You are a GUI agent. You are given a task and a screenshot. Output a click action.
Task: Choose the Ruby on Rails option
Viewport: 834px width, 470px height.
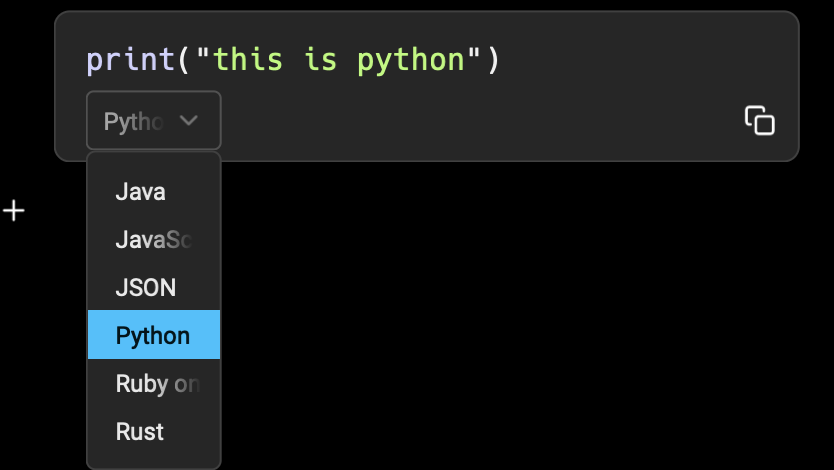(157, 383)
